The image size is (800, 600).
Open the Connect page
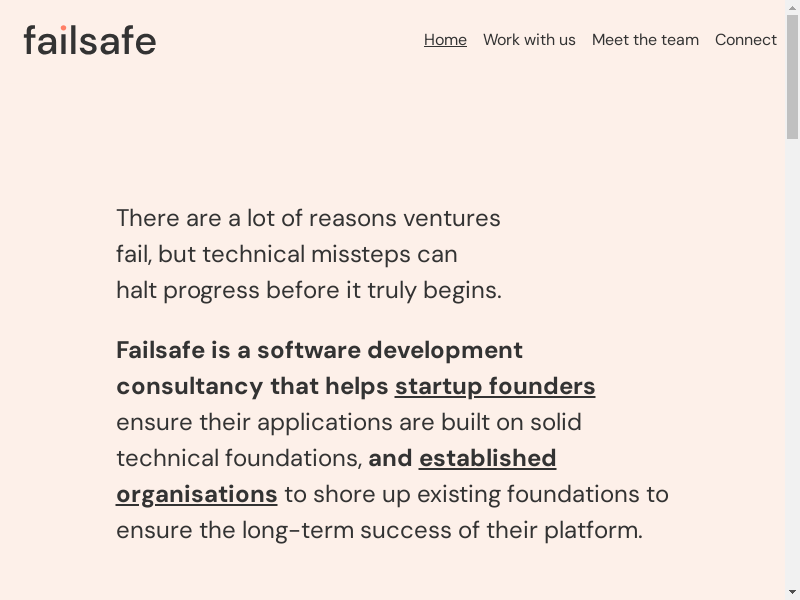point(745,40)
